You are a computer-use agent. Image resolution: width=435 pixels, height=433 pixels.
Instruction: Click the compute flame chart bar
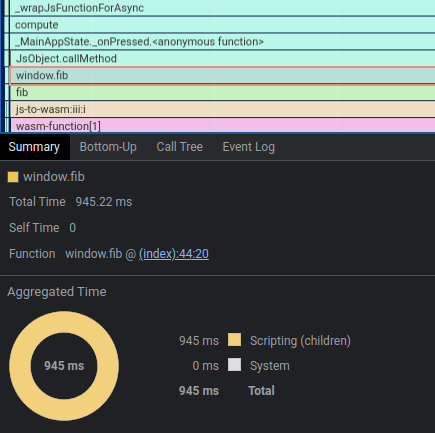pyautogui.click(x=222, y=25)
